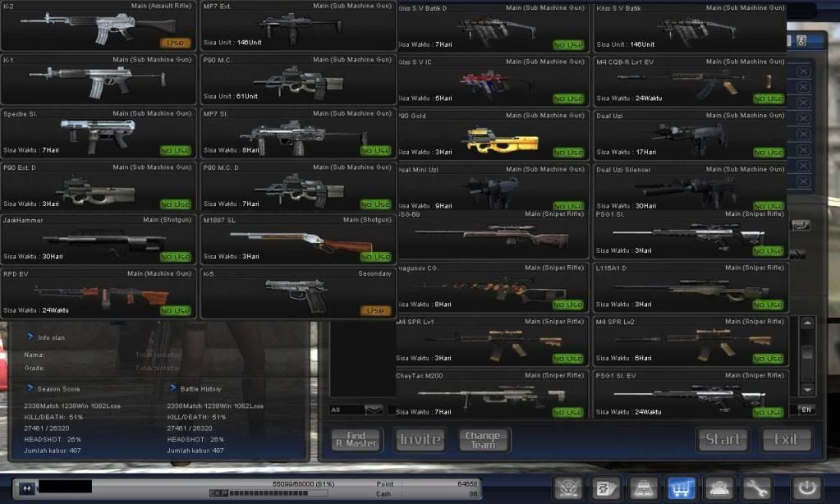Click the scroll up arrow of weapon list
Viewport: 840px width, 504px height.
[807, 323]
